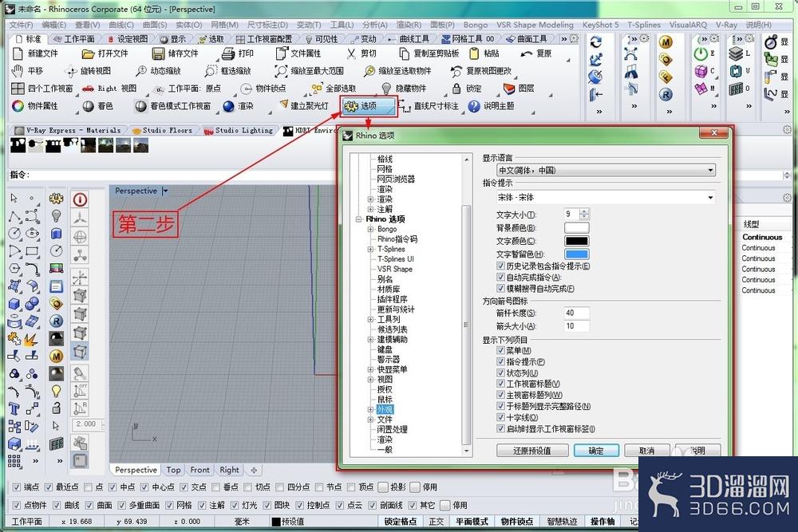Click the 还原预设值 restore defaults button

[532, 451]
